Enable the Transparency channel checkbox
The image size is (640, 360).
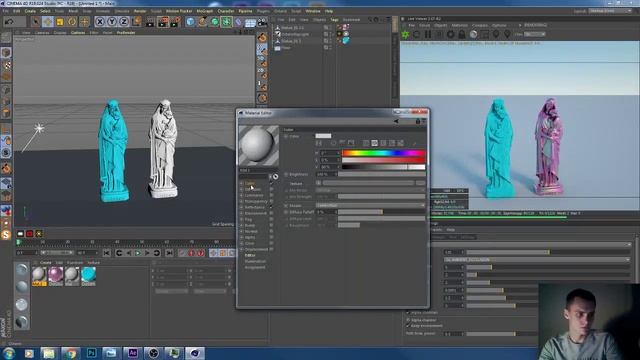point(271,202)
